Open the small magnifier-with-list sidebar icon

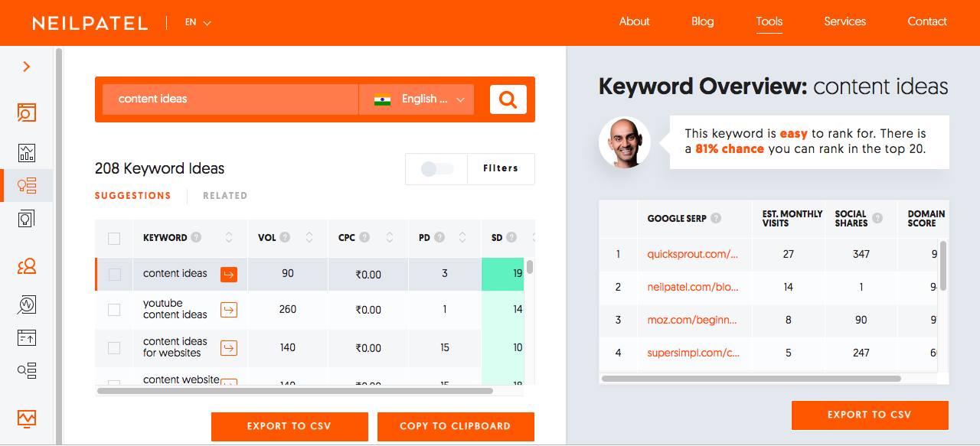[27, 371]
